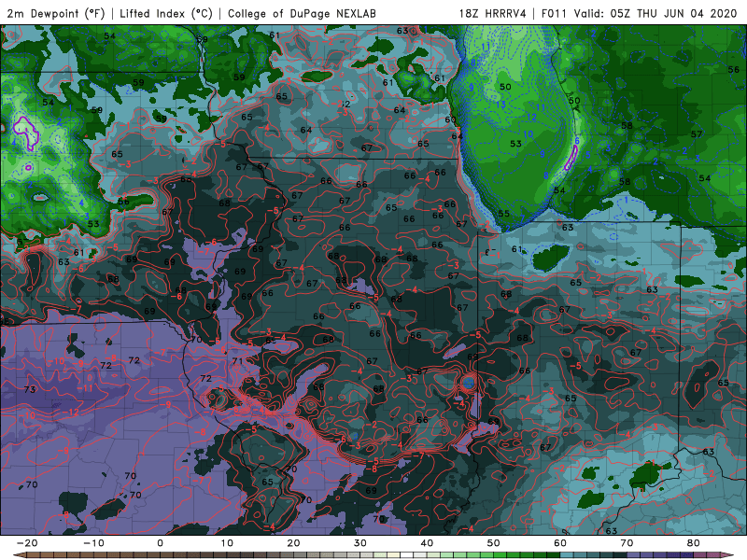This screenshot has width=747, height=560.
Task: Click the 50 label on the color scale
Action: pyautogui.click(x=494, y=543)
